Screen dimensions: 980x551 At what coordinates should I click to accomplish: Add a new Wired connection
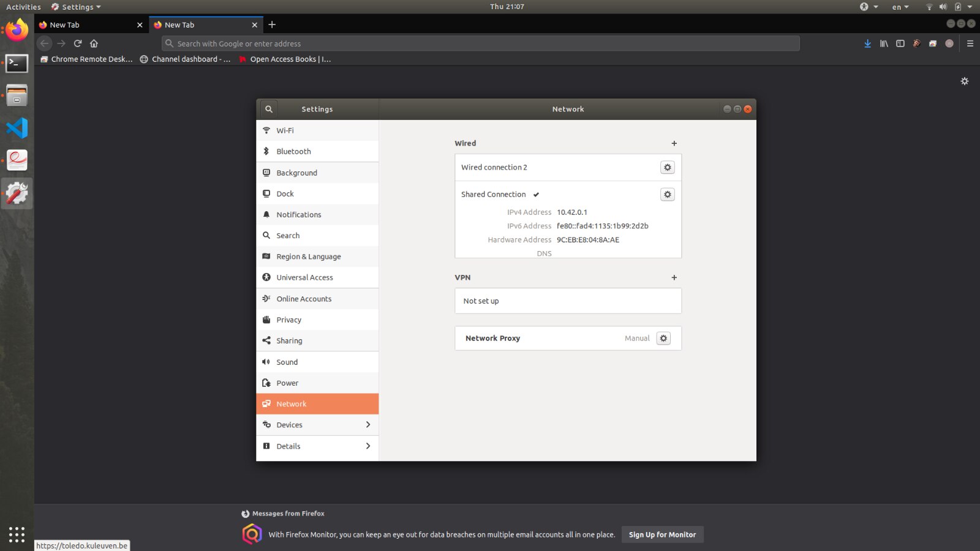(674, 143)
